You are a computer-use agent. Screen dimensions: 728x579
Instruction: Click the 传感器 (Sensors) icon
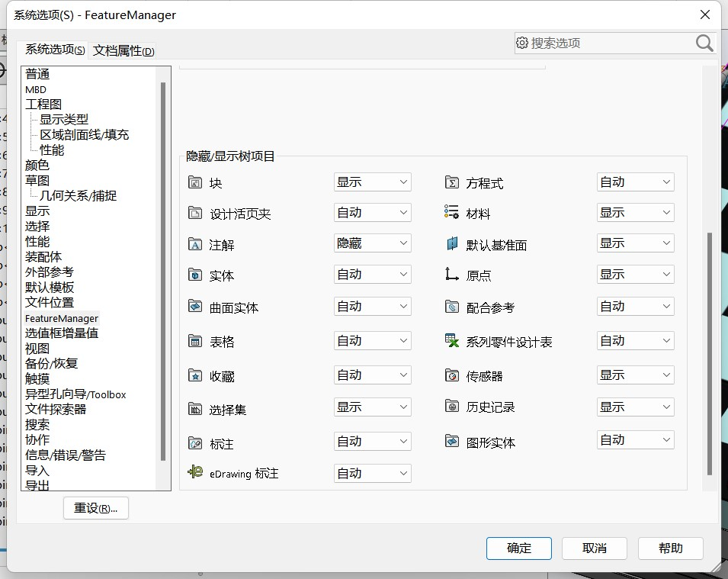pos(452,375)
